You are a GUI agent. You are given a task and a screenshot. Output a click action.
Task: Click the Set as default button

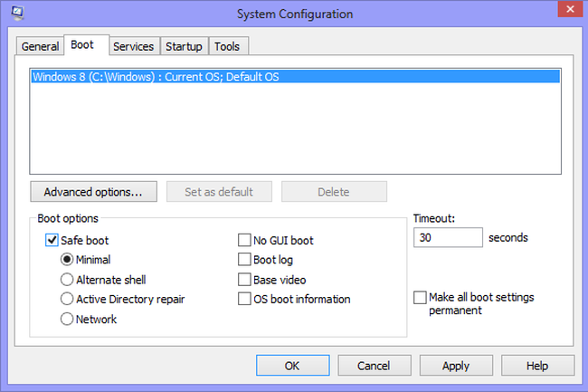coord(219,192)
